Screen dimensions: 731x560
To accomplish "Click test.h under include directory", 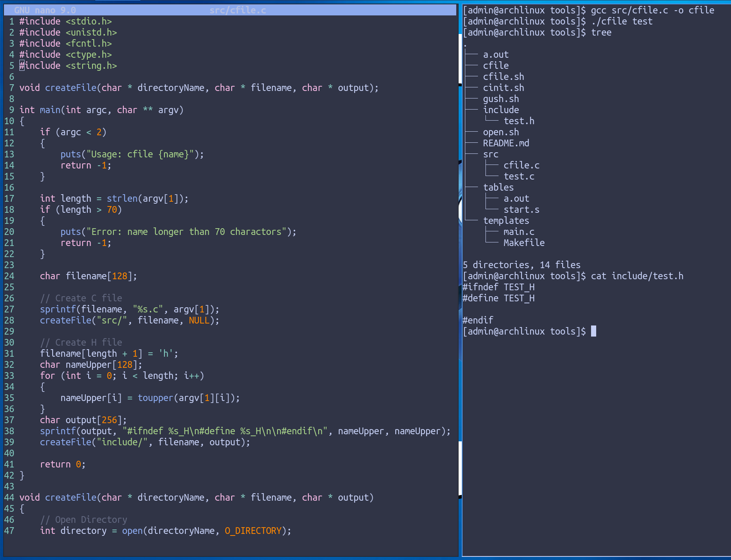I will coord(519,121).
